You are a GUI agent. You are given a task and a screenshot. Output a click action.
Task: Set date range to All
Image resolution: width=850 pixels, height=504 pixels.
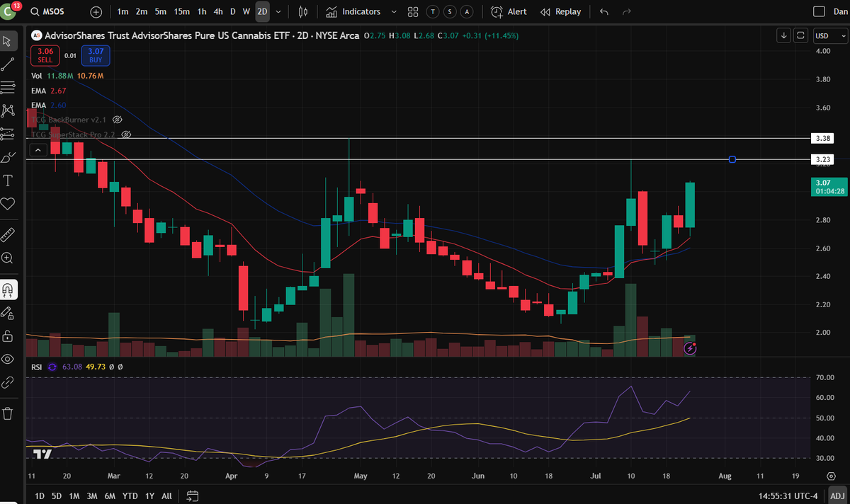(x=166, y=496)
